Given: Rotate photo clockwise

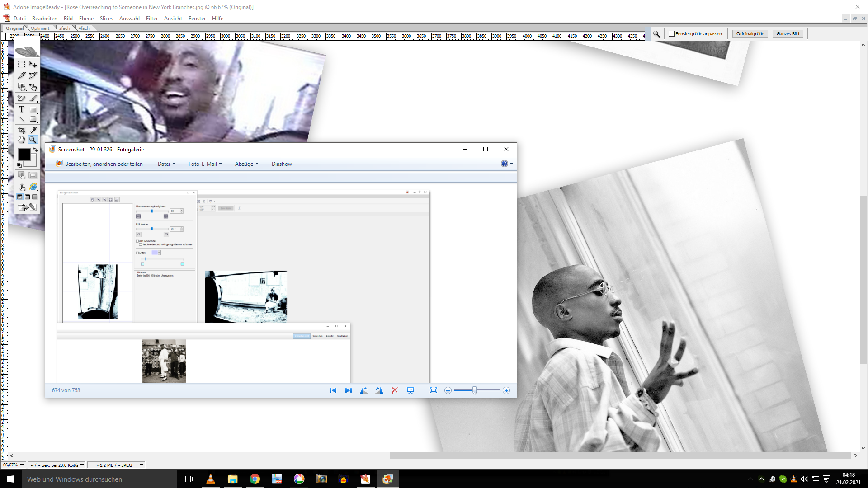Looking at the screenshot, I should click(379, 390).
